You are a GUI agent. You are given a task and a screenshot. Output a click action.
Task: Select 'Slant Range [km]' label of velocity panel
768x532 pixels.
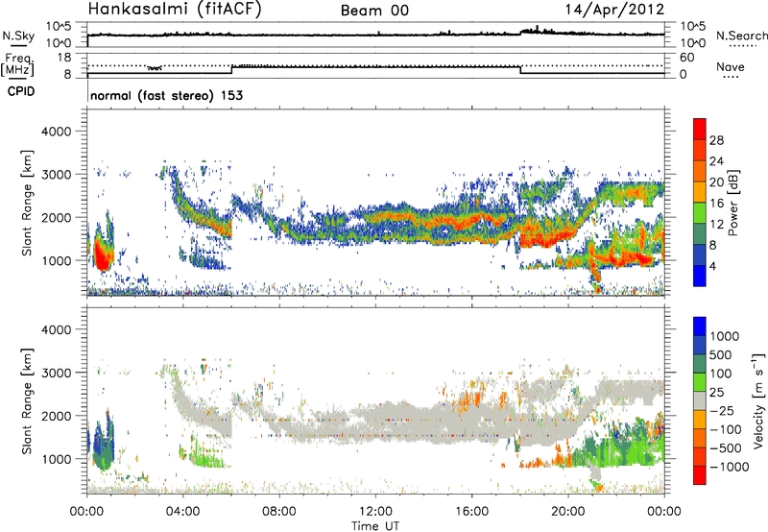27,400
